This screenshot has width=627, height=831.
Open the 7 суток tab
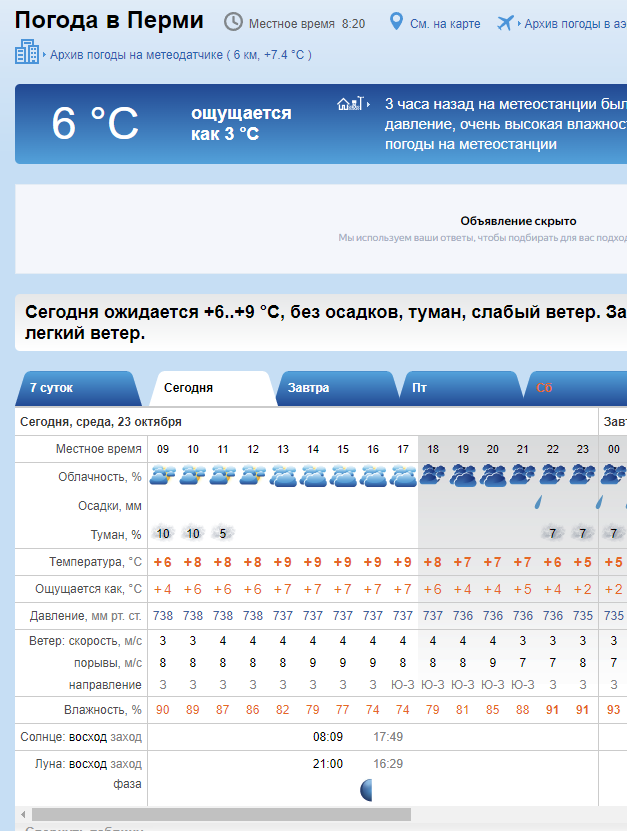pyautogui.click(x=78, y=388)
